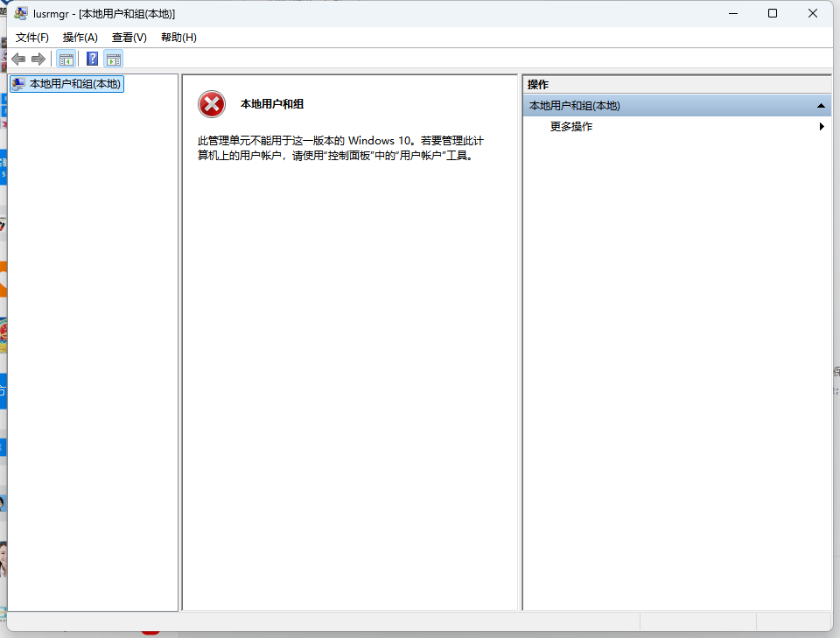Close the lusrmgr window

(813, 13)
